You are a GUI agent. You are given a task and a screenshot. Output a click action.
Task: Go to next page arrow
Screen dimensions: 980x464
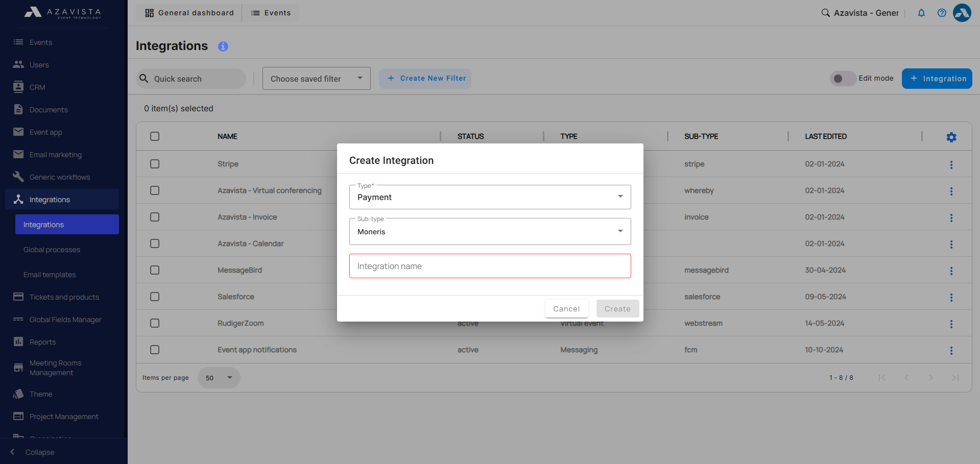point(930,378)
